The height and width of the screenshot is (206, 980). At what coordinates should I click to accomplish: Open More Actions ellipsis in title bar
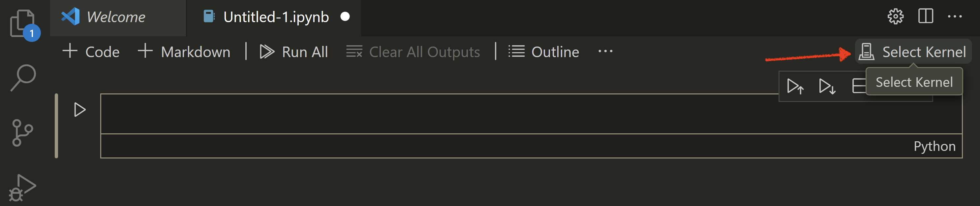coord(955,17)
